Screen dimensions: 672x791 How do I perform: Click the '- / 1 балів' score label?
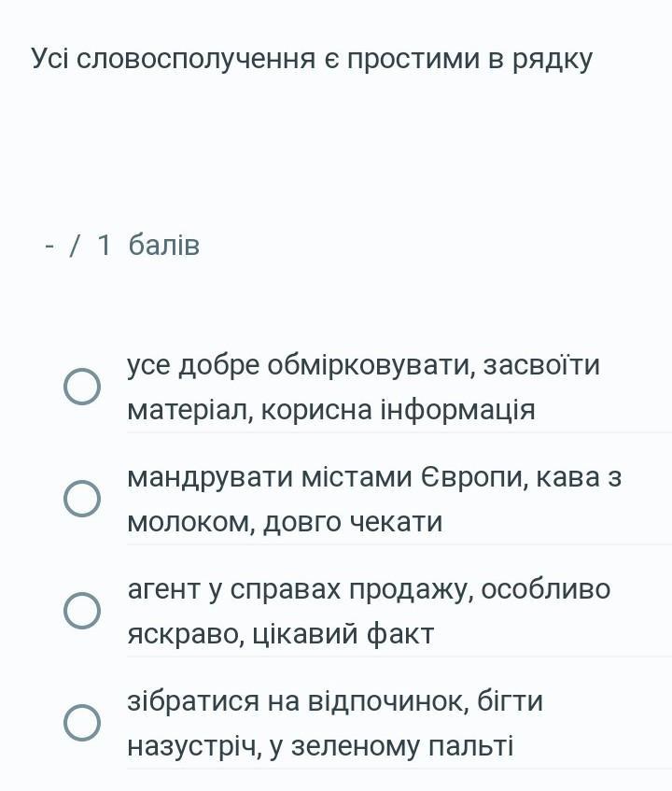tap(122, 246)
